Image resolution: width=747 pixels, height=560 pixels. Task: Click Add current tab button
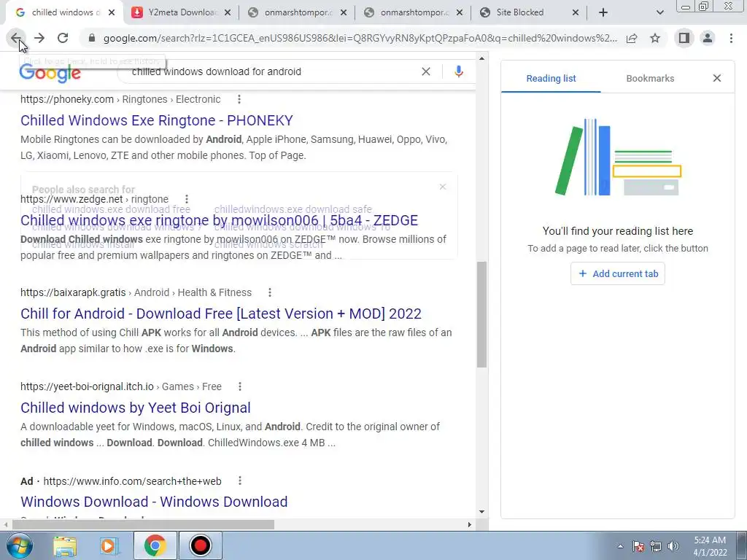pyautogui.click(x=618, y=274)
